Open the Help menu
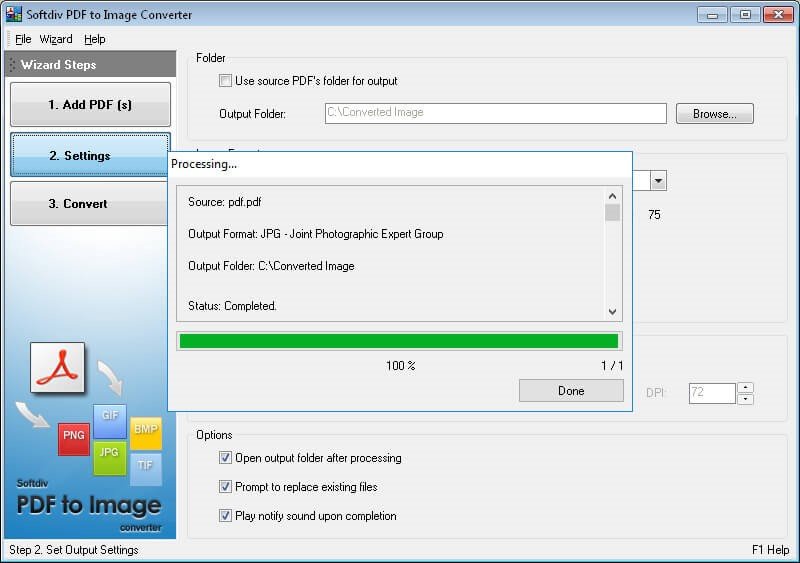Viewport: 800px width, 563px height. point(95,39)
